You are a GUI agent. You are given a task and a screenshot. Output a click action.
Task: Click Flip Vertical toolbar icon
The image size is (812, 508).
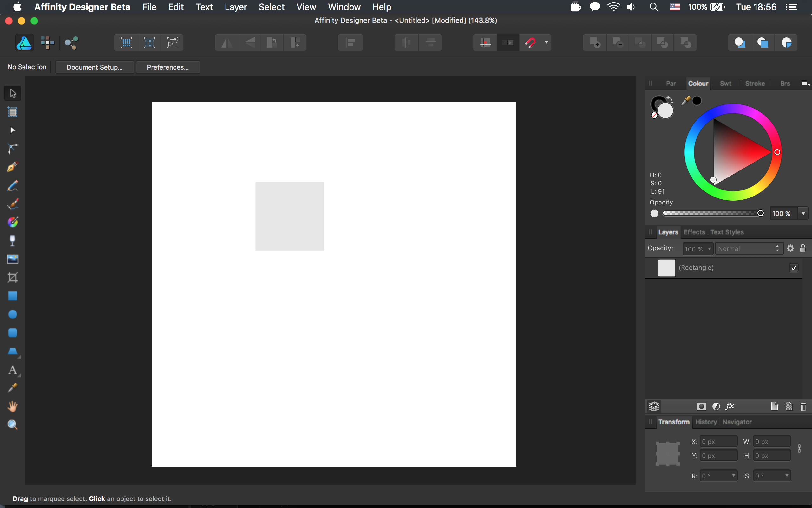pyautogui.click(x=250, y=43)
